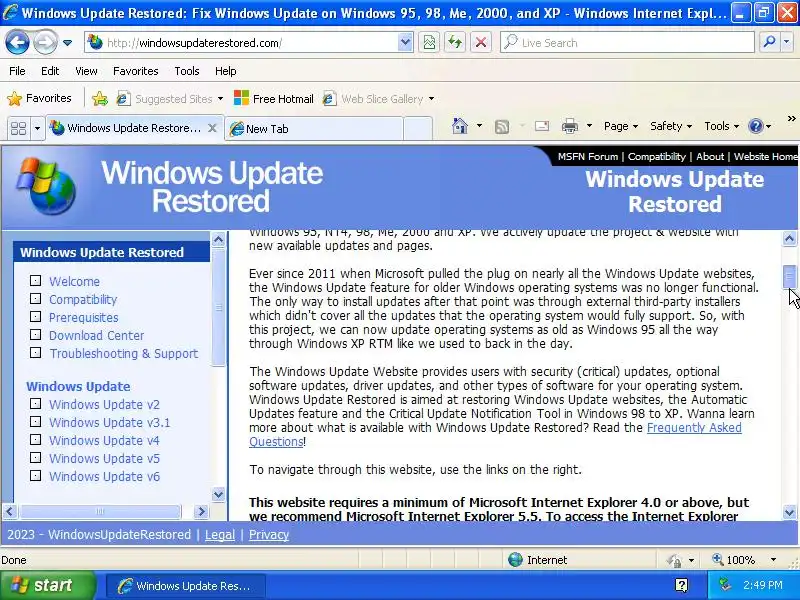The width and height of the screenshot is (800, 600).
Task: Close the Windows Update Restored tab
Action: (x=212, y=128)
